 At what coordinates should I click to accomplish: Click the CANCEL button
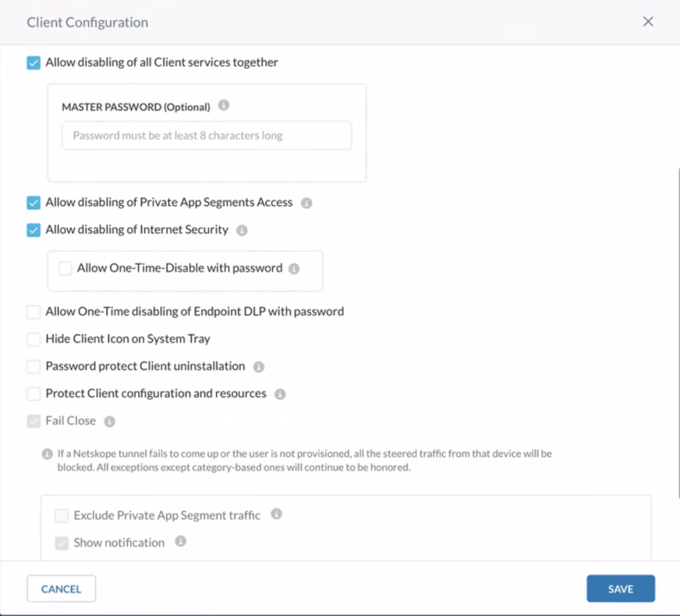(61, 589)
